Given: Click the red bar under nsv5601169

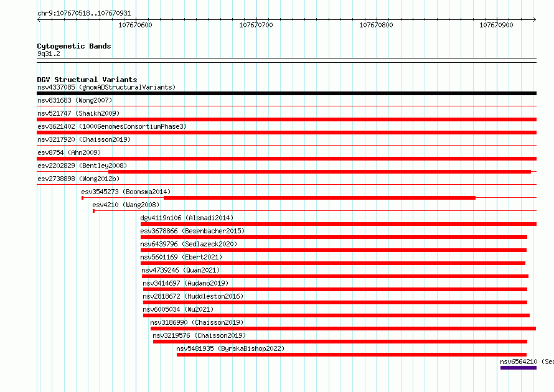Looking at the screenshot, I should [333, 263].
